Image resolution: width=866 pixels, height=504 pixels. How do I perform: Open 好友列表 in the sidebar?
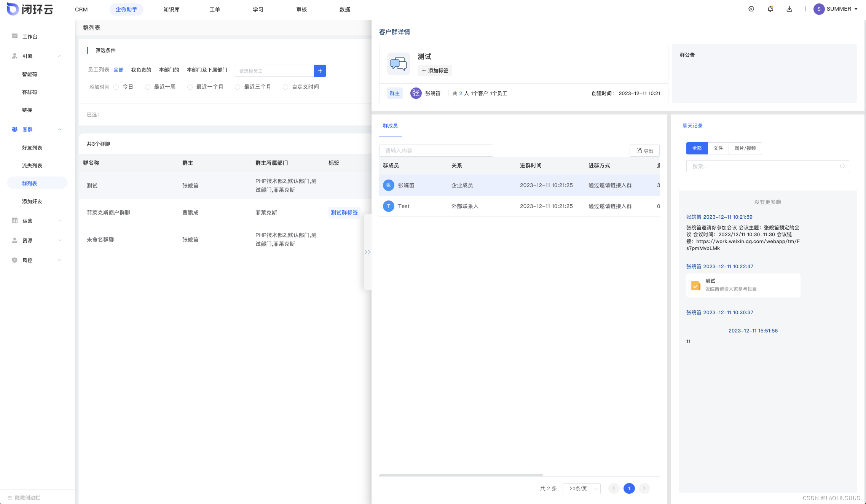tap(32, 148)
